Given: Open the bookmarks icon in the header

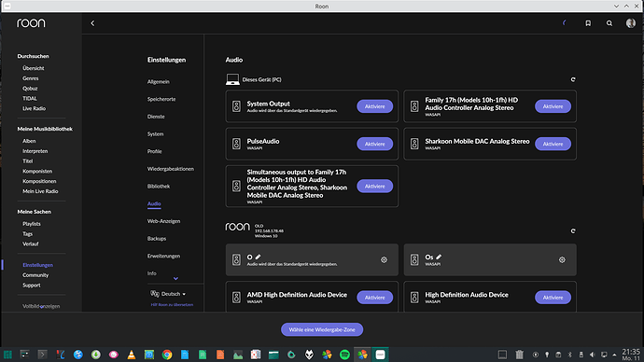Looking at the screenshot, I should click(588, 23).
